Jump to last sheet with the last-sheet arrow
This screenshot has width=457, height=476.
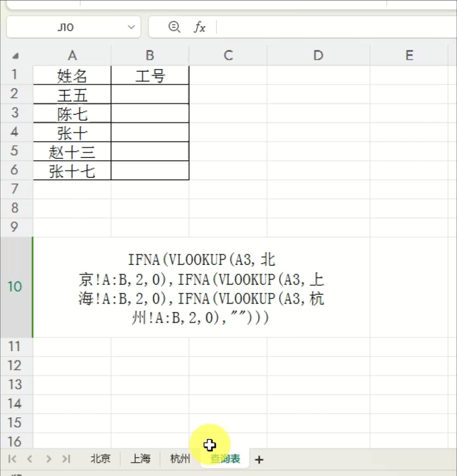66,460
